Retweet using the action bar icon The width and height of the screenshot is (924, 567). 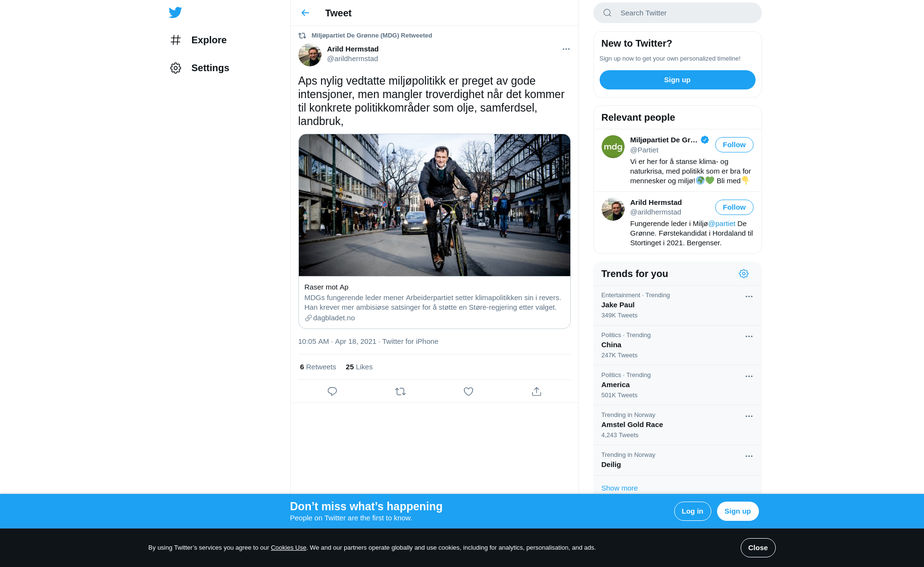400,391
